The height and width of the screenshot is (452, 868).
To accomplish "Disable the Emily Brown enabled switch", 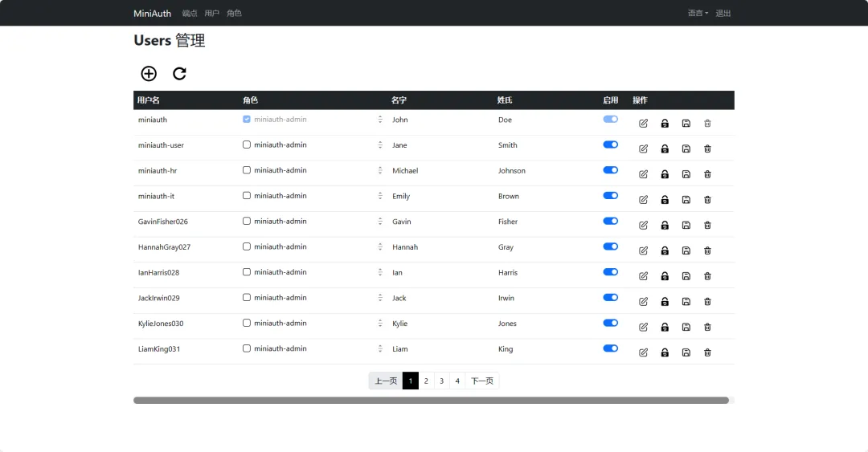I will [611, 195].
